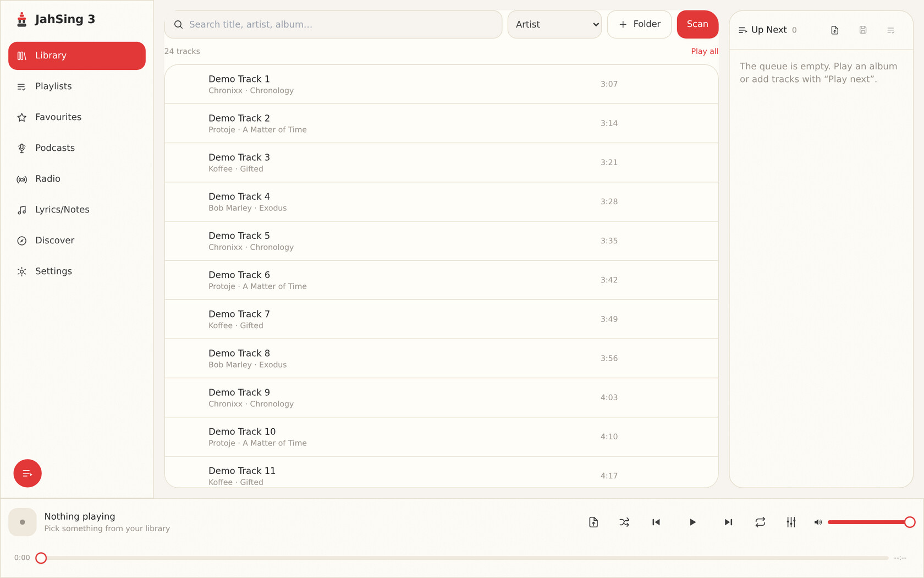
Task: Start a library Scan
Action: click(x=697, y=24)
